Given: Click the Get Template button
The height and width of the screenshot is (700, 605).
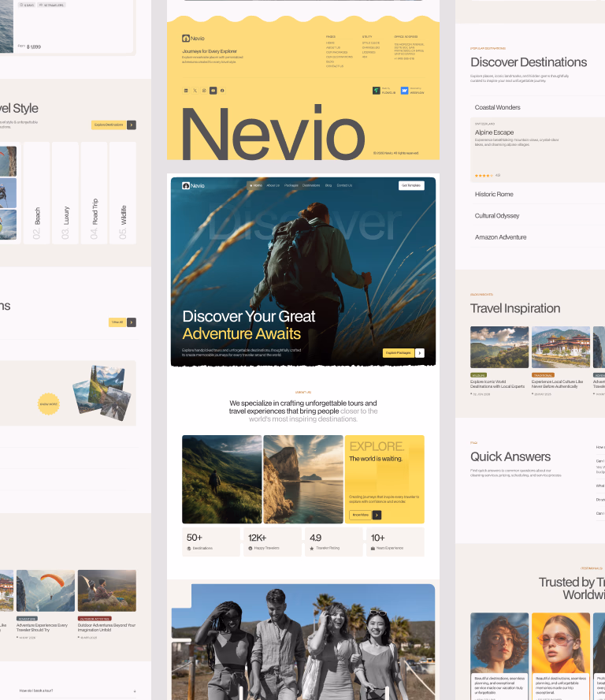Looking at the screenshot, I should tap(411, 185).
